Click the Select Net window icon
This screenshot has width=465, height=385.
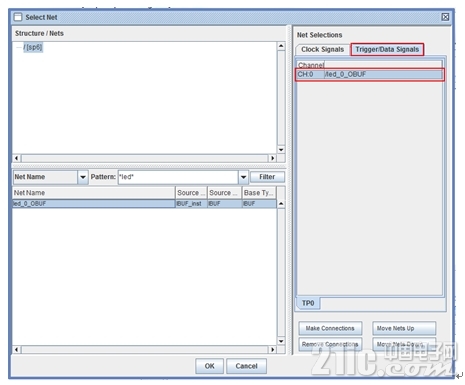click(x=18, y=17)
